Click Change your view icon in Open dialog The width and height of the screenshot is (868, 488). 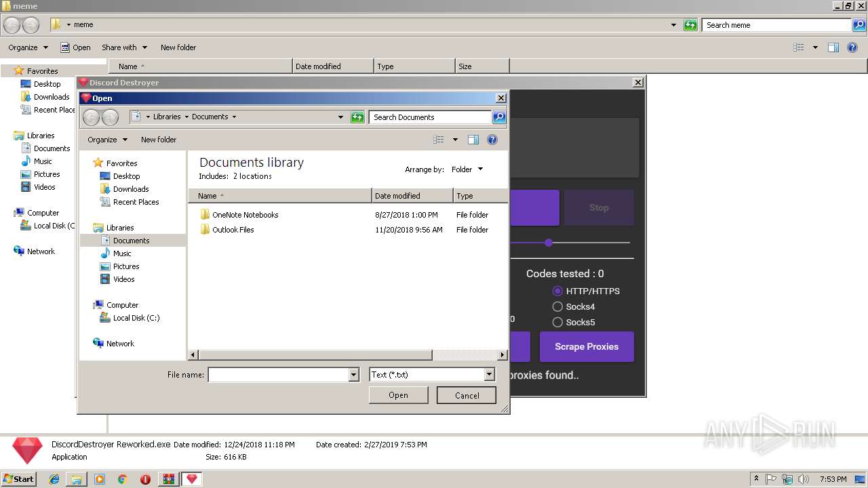pyautogui.click(x=439, y=140)
